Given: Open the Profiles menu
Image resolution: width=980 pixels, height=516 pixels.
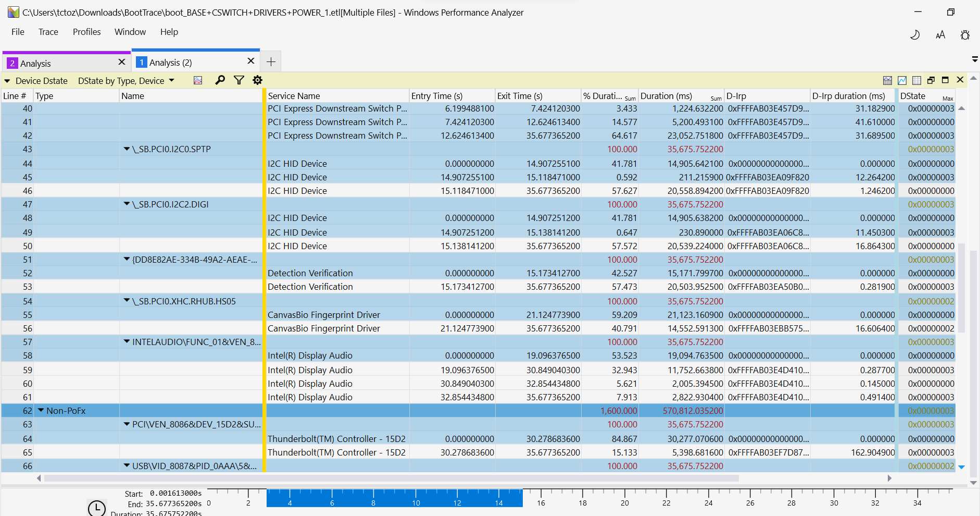Looking at the screenshot, I should (87, 32).
